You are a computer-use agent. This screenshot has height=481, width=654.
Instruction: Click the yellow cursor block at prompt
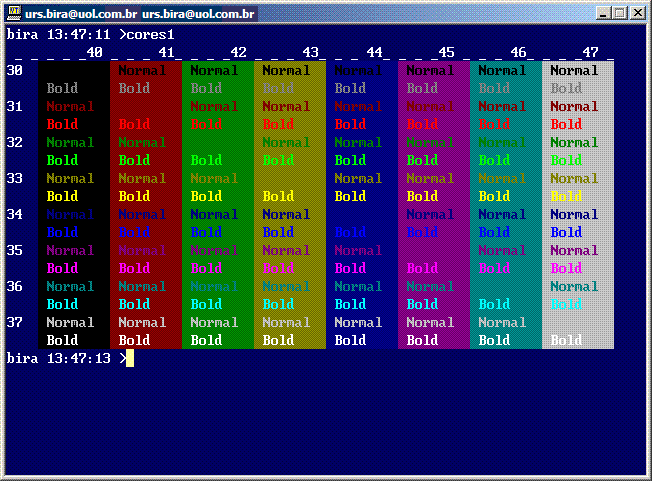coord(130,358)
